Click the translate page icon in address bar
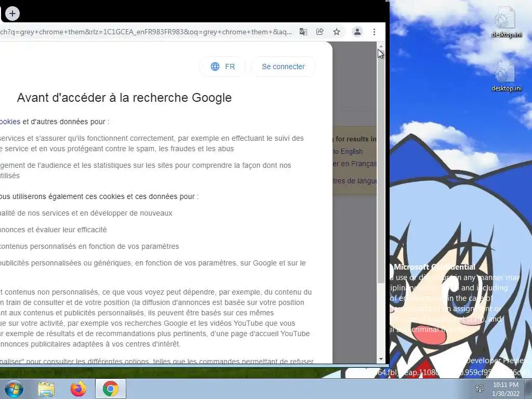532x399 pixels. [303, 32]
